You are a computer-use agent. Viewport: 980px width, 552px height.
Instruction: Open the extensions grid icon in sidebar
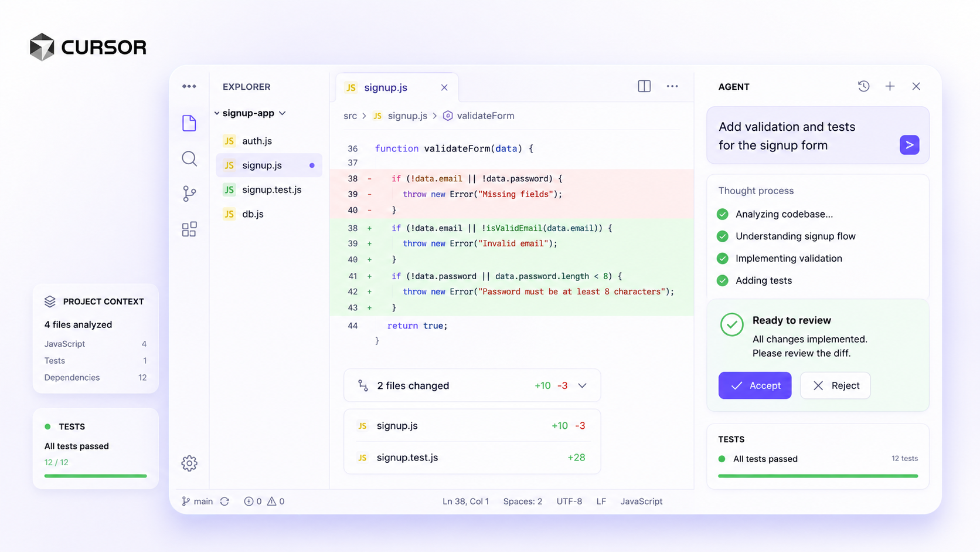189,229
